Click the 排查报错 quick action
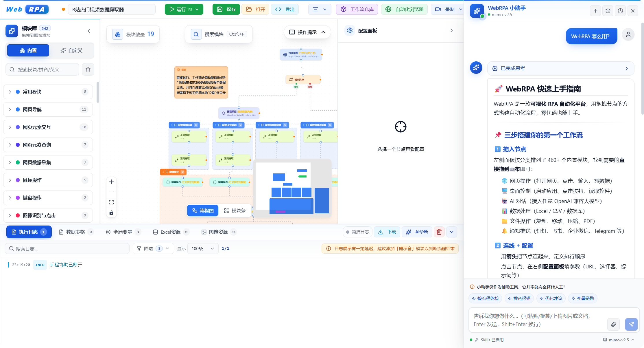This screenshot has height=348, width=644. click(519, 298)
